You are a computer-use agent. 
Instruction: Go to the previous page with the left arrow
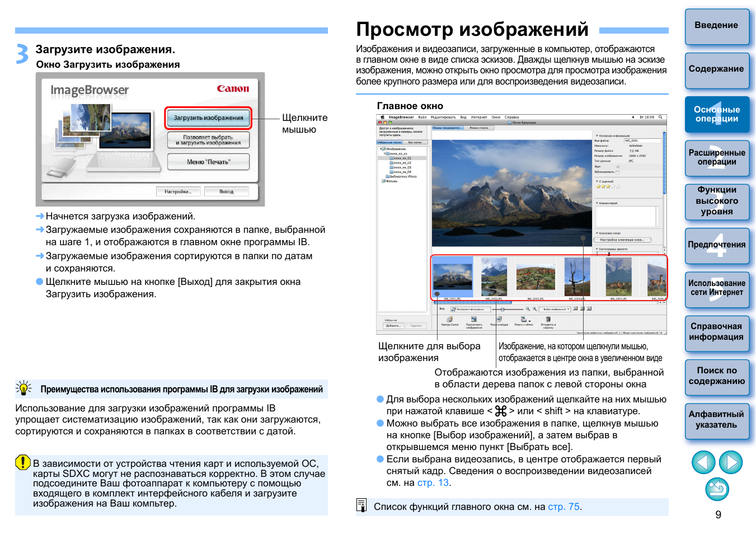coord(703,462)
